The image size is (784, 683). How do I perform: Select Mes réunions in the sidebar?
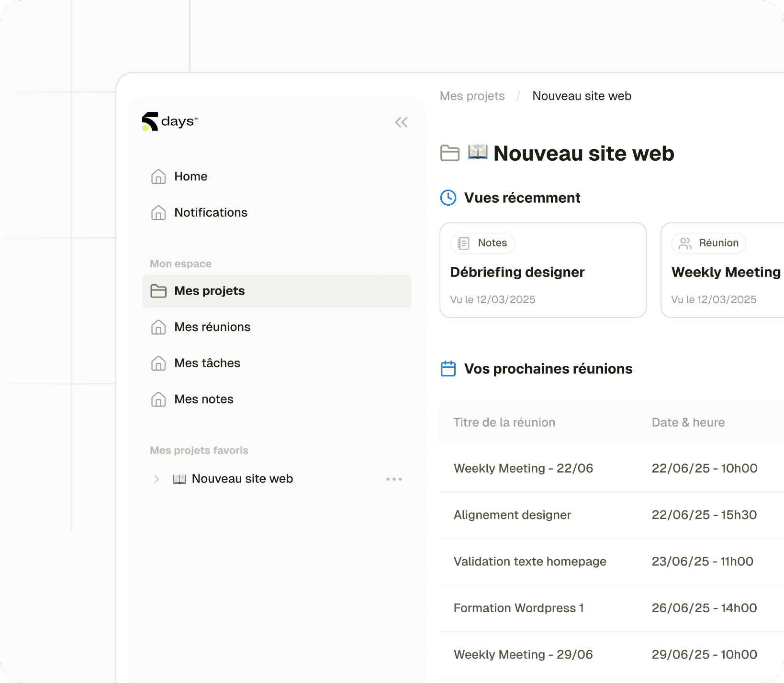212,327
